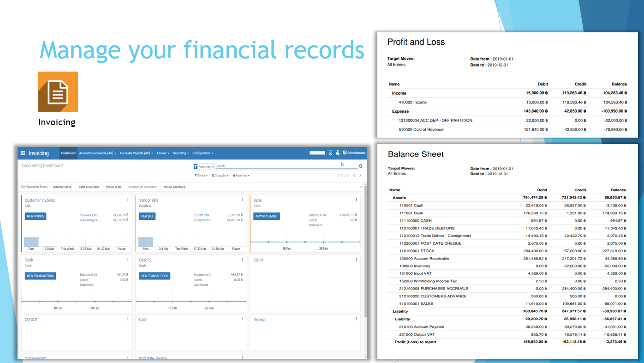Open the Repeipt card title link
The image size is (644, 363).
[260, 320]
